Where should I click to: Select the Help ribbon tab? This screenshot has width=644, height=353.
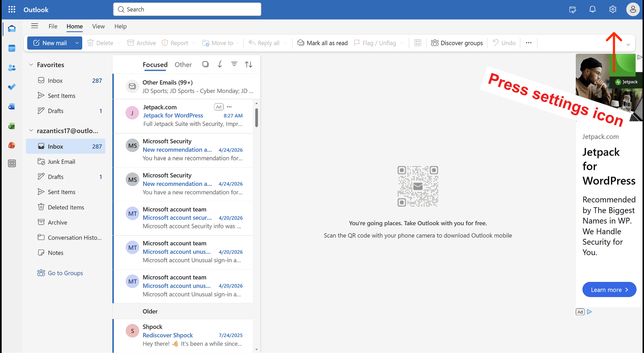120,26
